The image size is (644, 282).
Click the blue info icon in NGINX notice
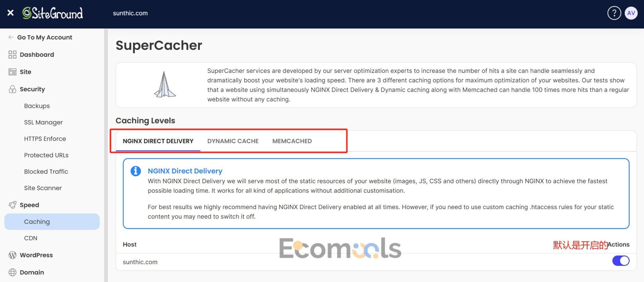tap(136, 171)
